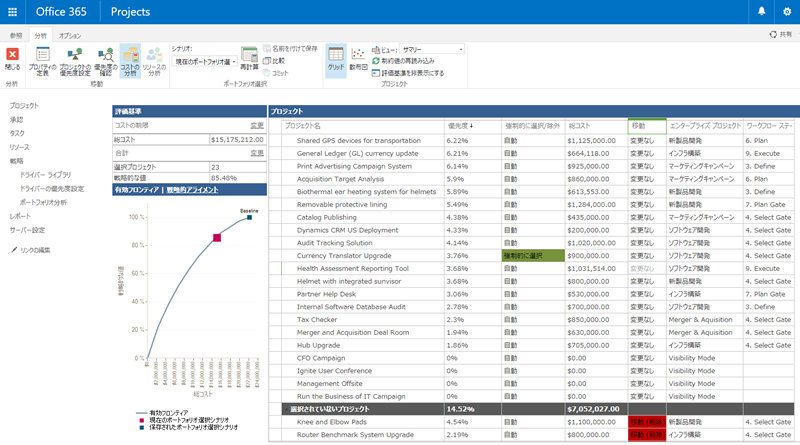Go to レポート in left navigation
The image size is (800, 445).
point(20,216)
